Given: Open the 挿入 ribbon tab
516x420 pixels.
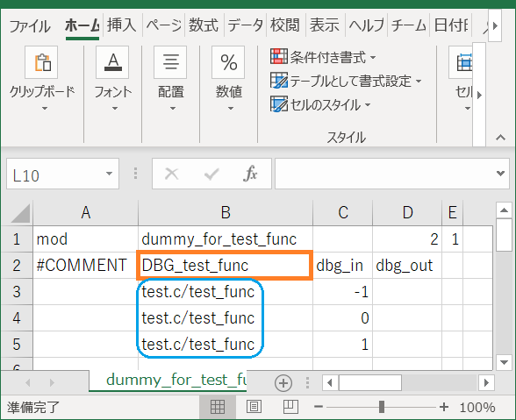Looking at the screenshot, I should click(122, 25).
